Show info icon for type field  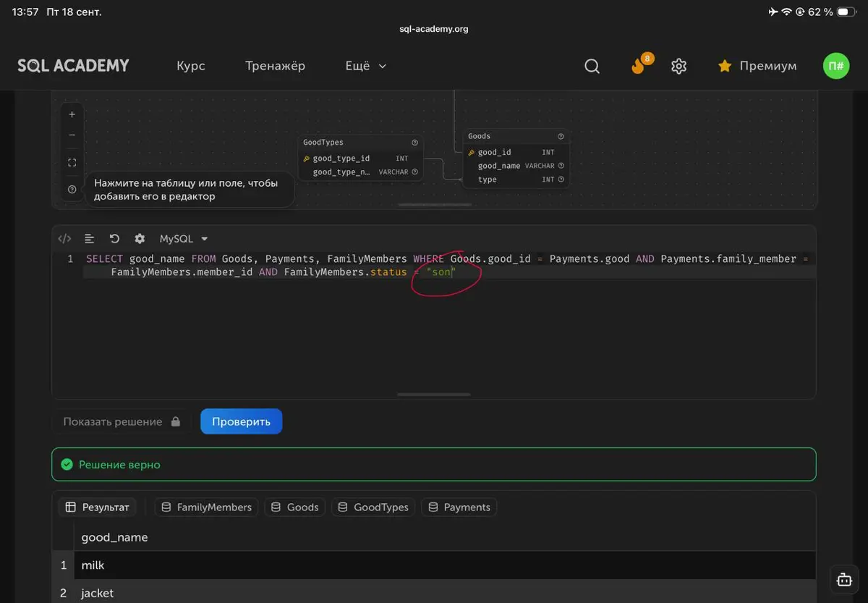(561, 180)
